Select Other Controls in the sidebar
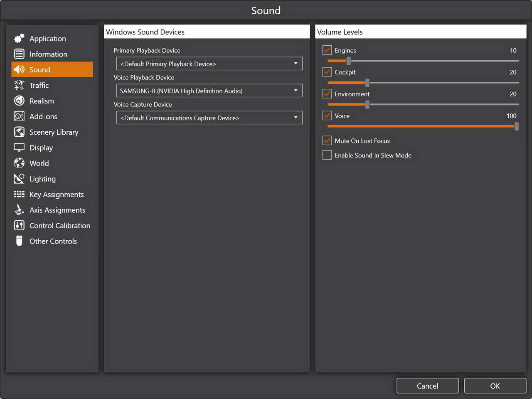Viewport: 532px width, 399px height. coord(53,241)
